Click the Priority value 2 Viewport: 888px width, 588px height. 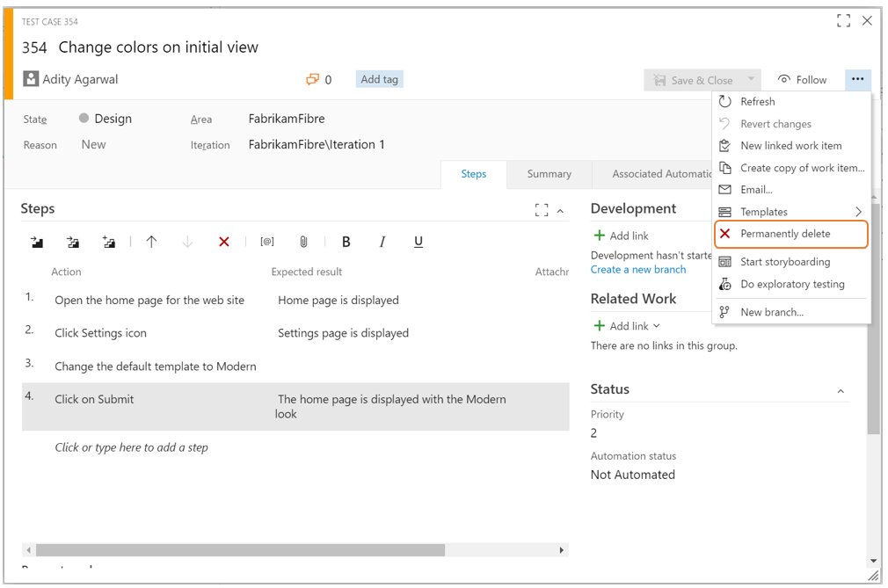coord(593,433)
